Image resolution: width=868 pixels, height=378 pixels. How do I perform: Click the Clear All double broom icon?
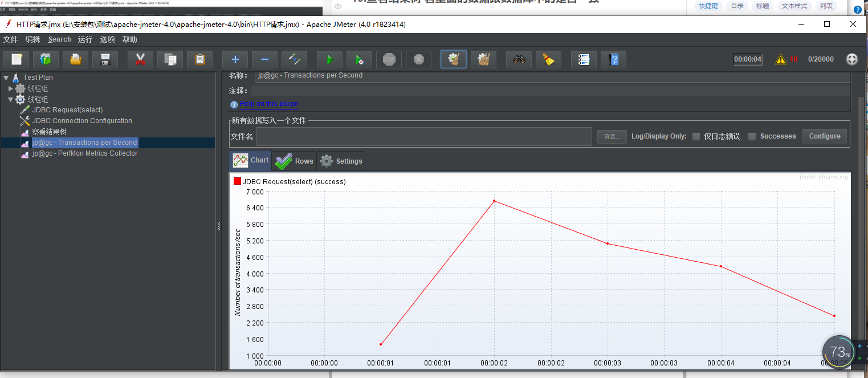pyautogui.click(x=483, y=59)
